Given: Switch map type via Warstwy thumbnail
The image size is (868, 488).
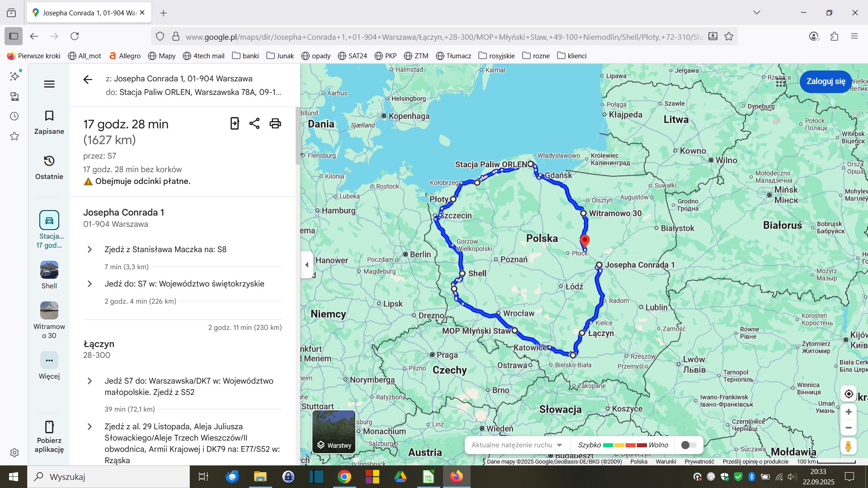Looking at the screenshot, I should click(334, 432).
